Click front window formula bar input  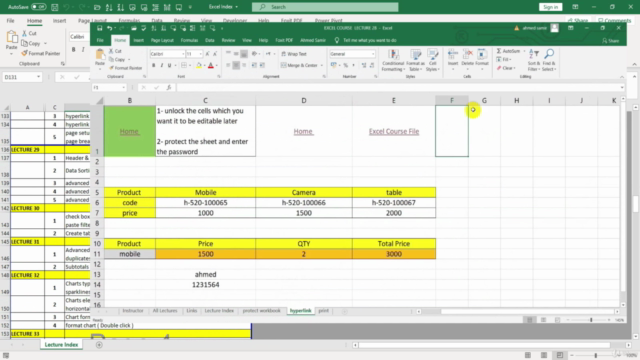pos(398,87)
